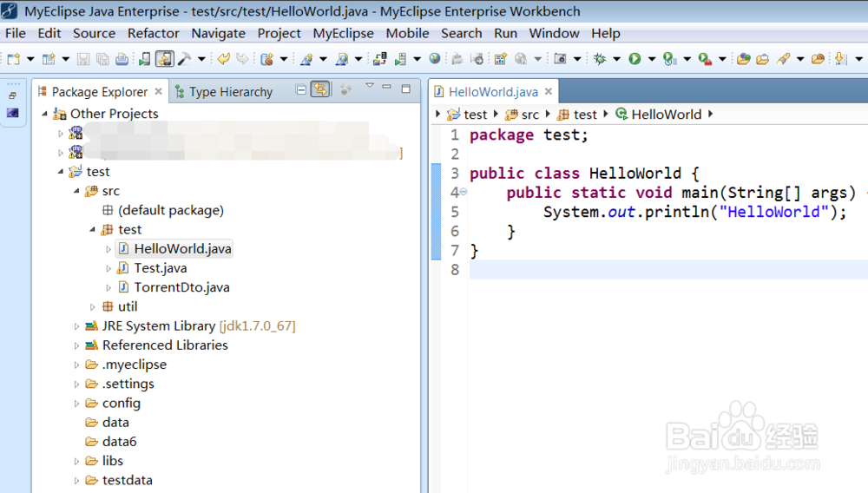Open the New wizard dropdown arrow
The height and width of the screenshot is (493, 868).
[x=30, y=59]
